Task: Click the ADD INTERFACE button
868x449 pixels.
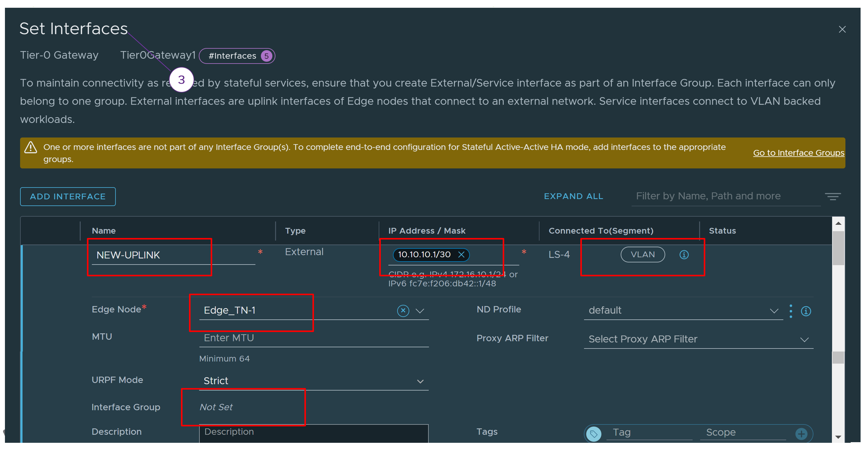Action: pos(68,196)
